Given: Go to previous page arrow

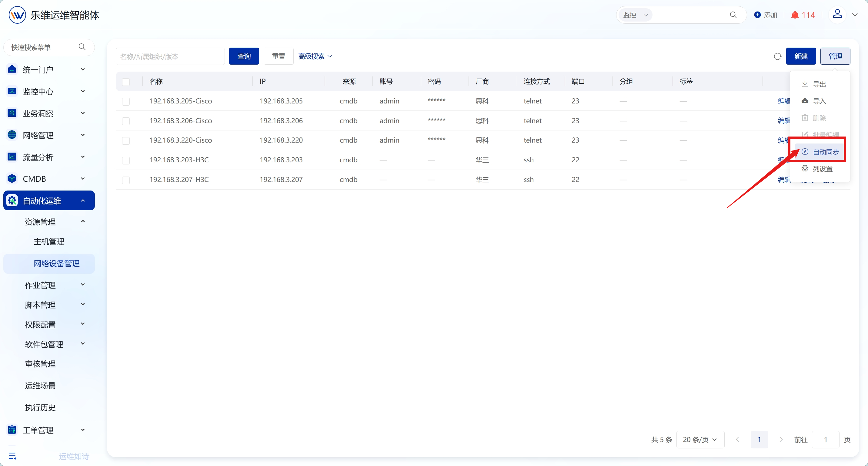Looking at the screenshot, I should click(738, 439).
